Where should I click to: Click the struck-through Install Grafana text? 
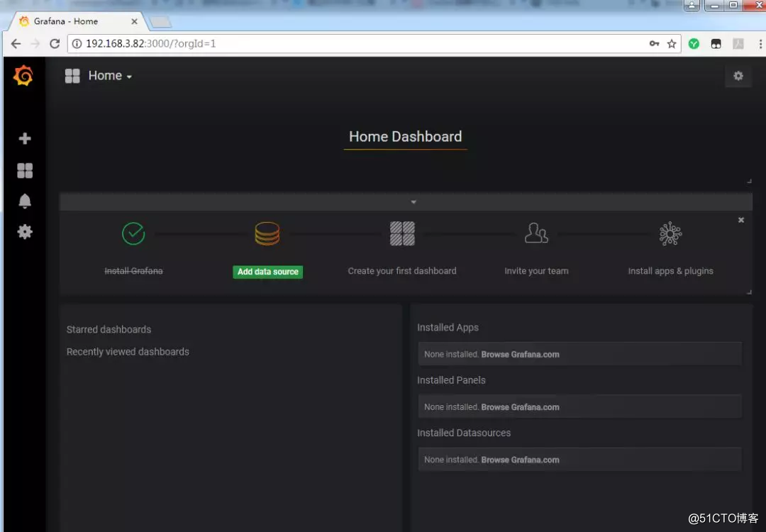tap(133, 271)
